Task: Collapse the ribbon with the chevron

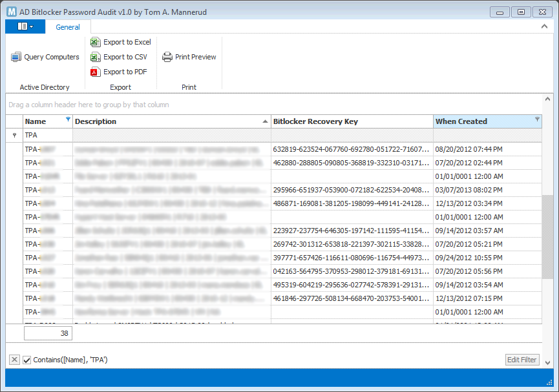Action: pos(544,26)
